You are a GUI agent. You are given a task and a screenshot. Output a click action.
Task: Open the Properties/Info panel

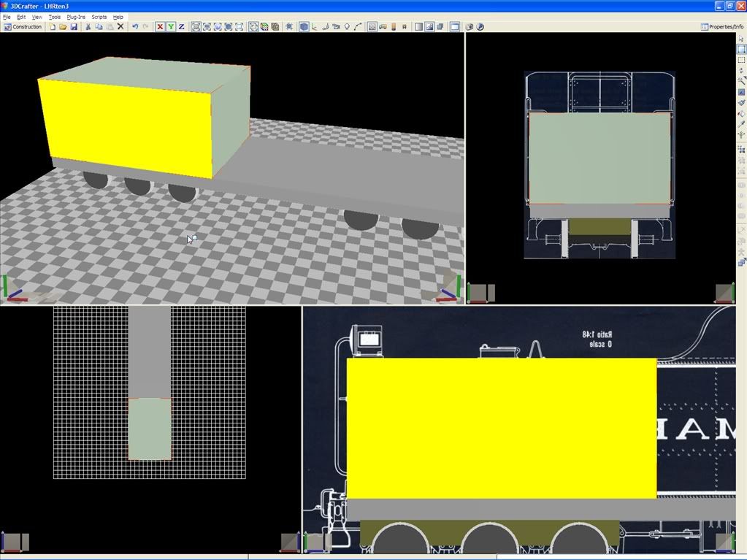click(x=721, y=27)
